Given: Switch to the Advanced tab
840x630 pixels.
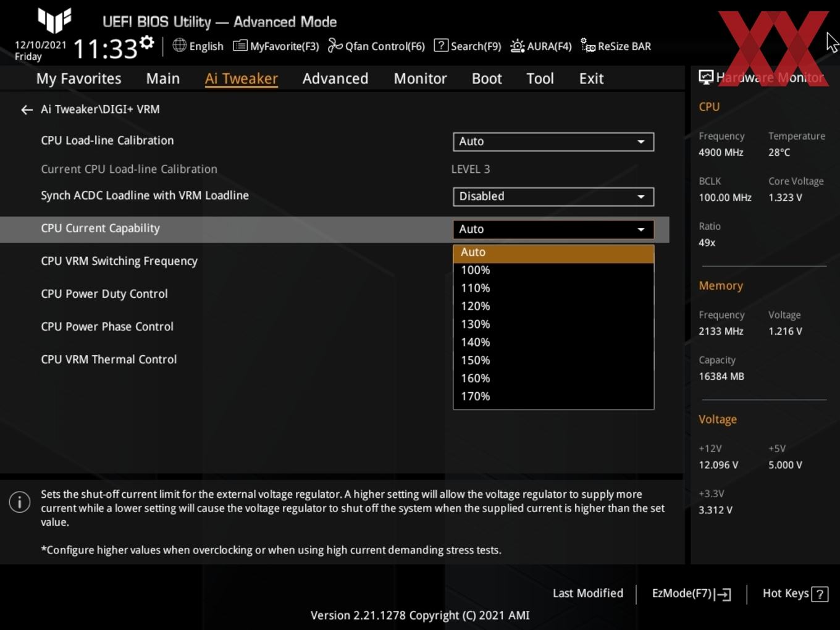Looking at the screenshot, I should [335, 78].
